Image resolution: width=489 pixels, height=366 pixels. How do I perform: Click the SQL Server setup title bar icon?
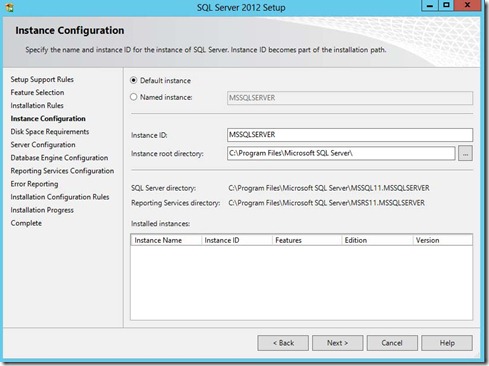pyautogui.click(x=10, y=7)
